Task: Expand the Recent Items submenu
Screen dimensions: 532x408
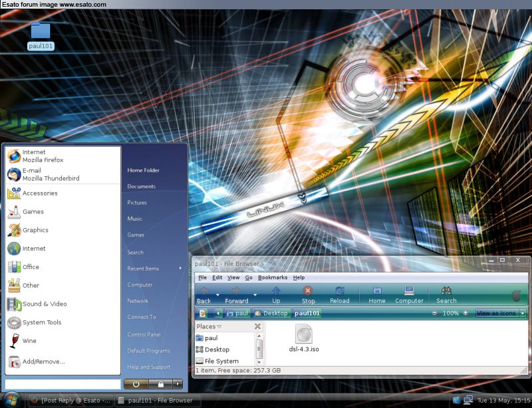Action: click(154, 268)
